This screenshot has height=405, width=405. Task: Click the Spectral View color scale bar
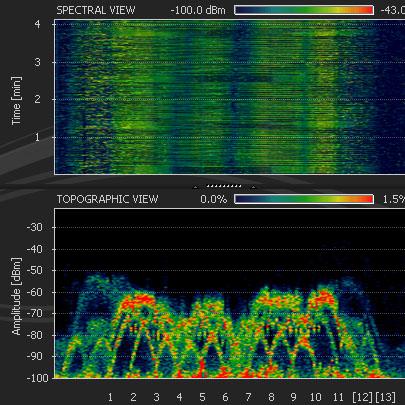coord(304,10)
